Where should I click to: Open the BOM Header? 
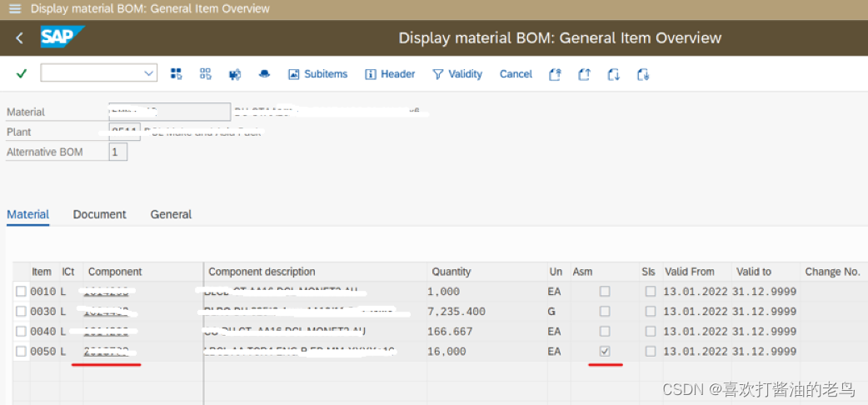[390, 73]
